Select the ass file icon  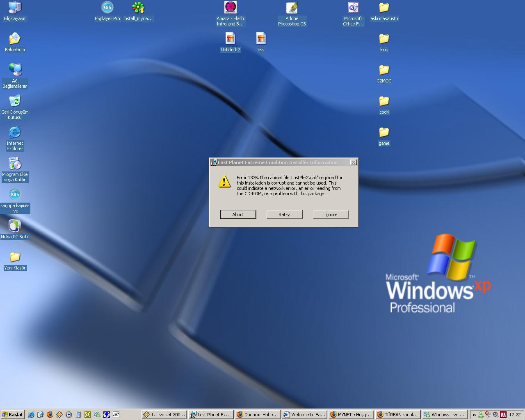261,42
